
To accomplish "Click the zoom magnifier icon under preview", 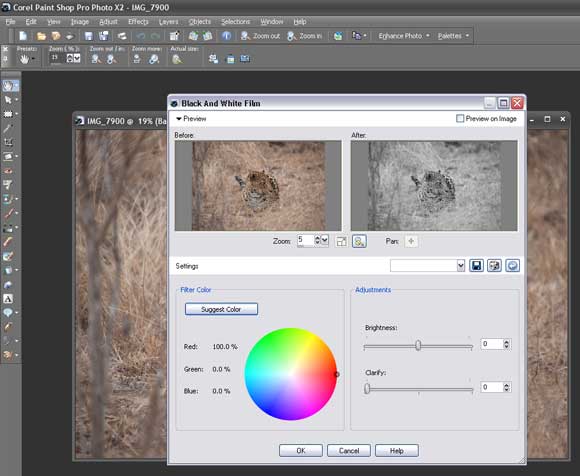I will pos(359,242).
